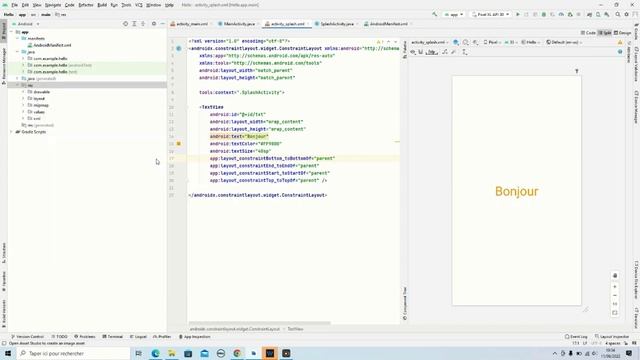Open the Build menu
The image size is (640, 360).
click(x=102, y=5)
